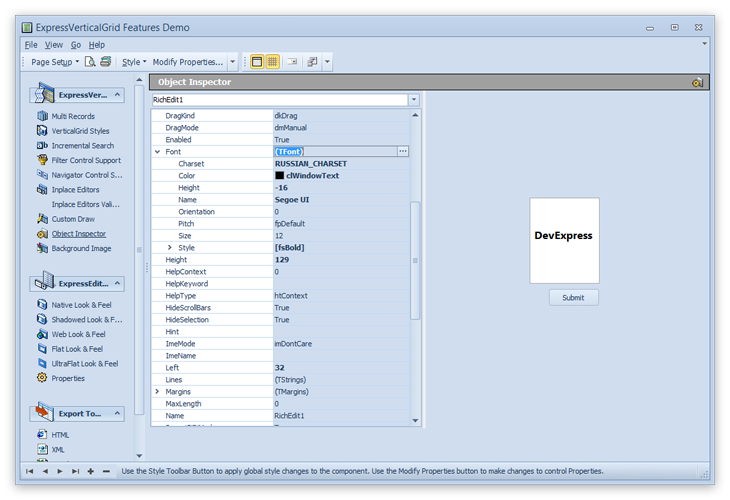Screen dimensions: 730x500
Task: Click the Custom Draw icon
Action: pos(42,219)
